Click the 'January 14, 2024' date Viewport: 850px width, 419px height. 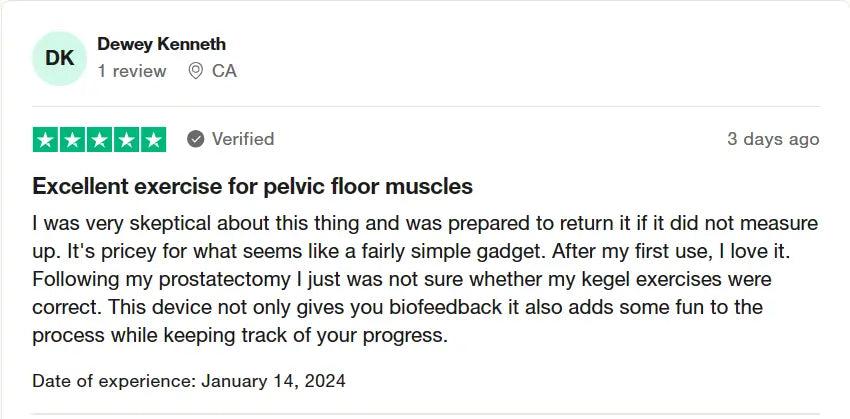pyautogui.click(x=273, y=381)
